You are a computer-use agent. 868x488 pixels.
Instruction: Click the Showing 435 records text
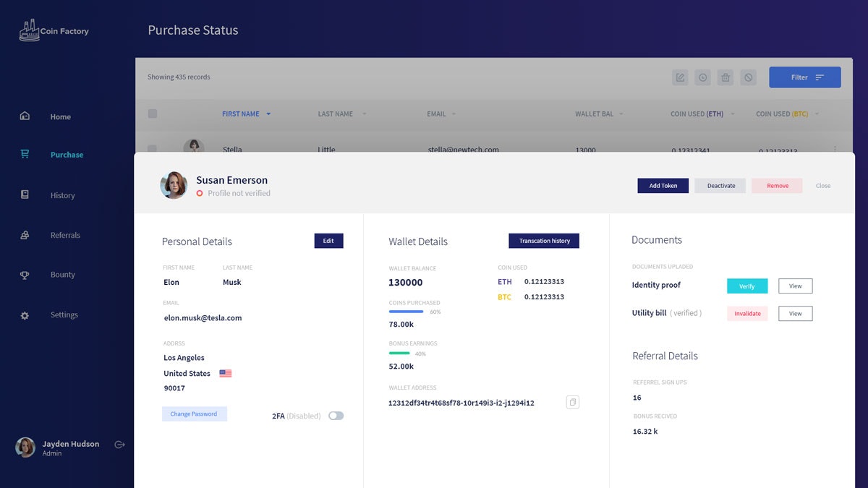click(x=179, y=77)
